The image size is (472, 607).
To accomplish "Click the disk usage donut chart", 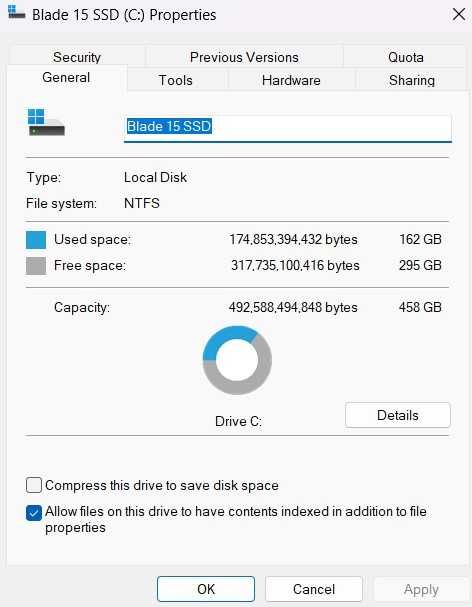I will (x=237, y=360).
